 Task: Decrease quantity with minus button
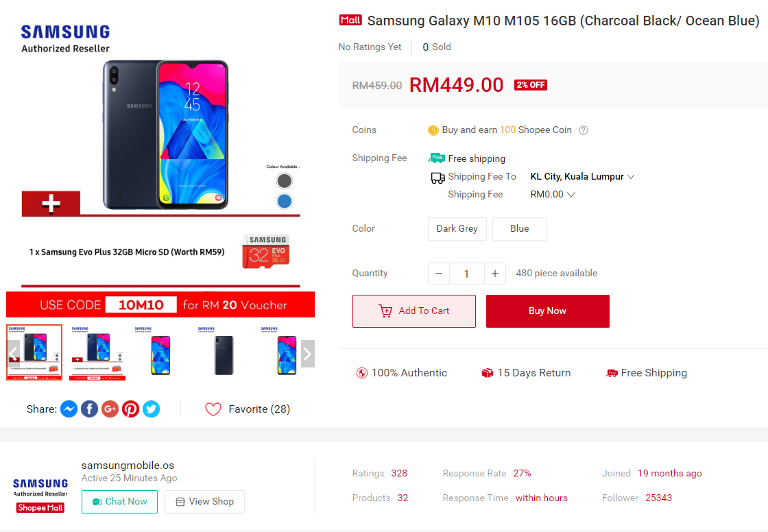439,274
